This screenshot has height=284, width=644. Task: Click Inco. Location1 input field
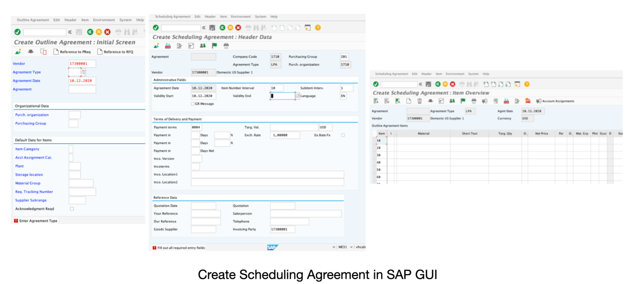(x=267, y=174)
